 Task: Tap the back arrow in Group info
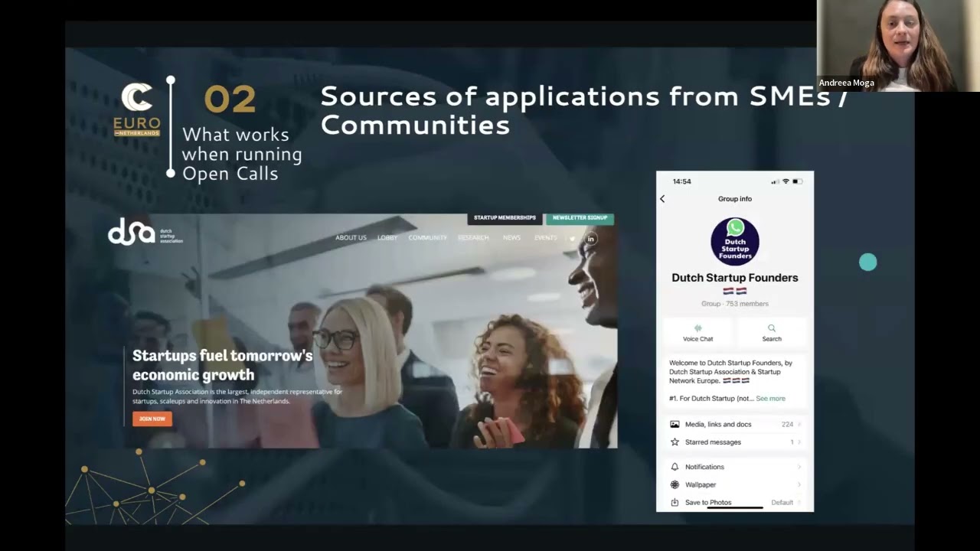tap(662, 199)
